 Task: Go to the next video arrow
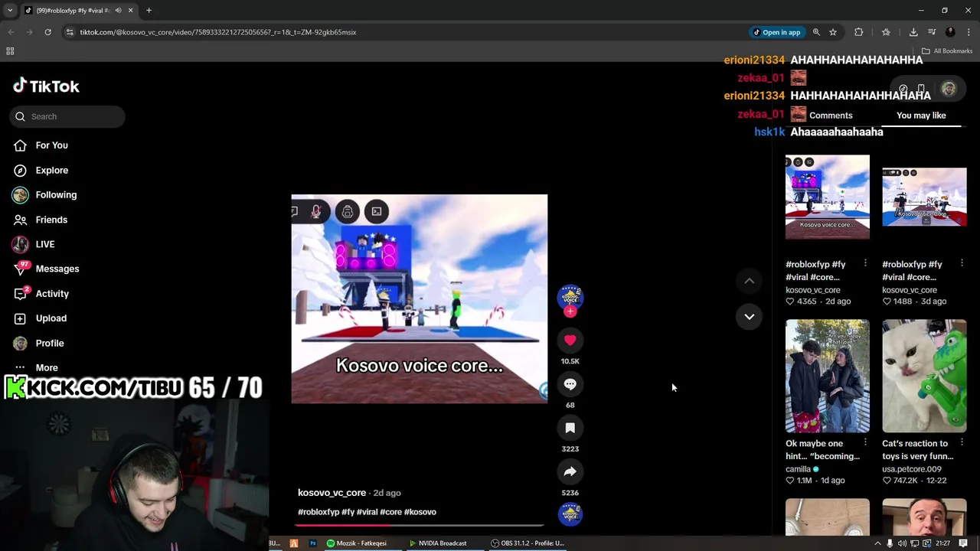[749, 316]
